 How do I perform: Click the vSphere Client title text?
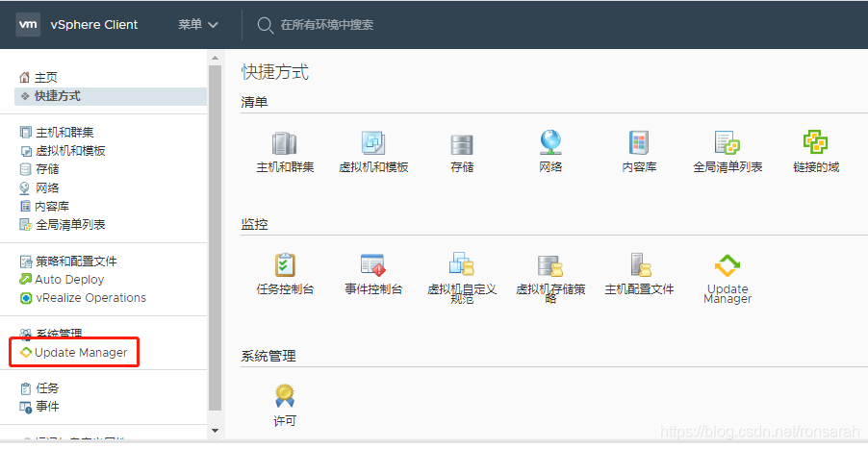pyautogui.click(x=94, y=24)
